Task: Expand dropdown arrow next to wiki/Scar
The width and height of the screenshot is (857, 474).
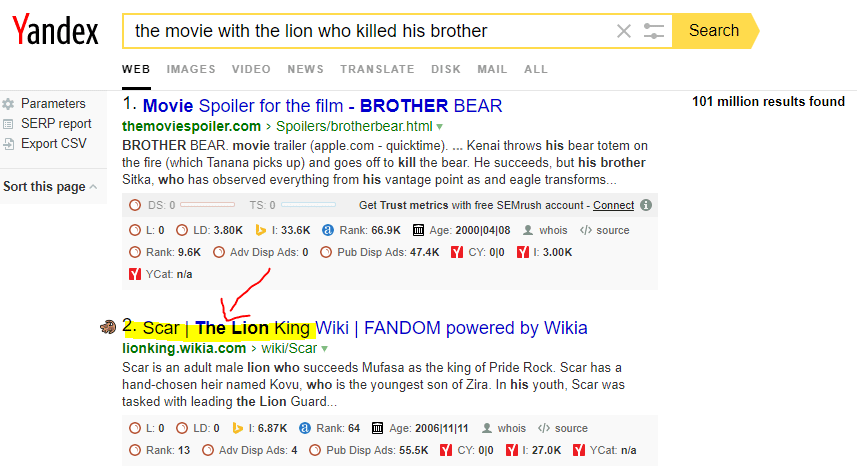Action: click(x=325, y=349)
